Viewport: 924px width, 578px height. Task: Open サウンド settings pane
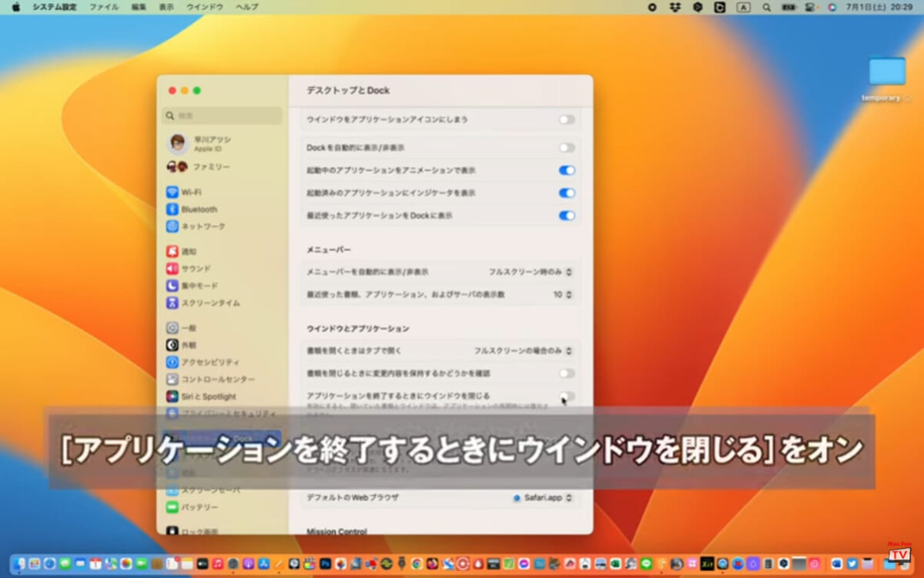188,268
